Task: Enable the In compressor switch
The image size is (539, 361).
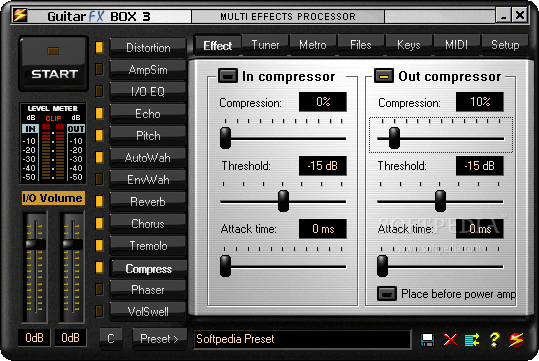Action: (x=228, y=76)
